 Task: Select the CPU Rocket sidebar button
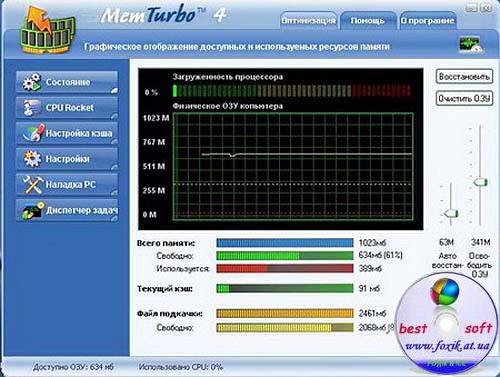point(67,108)
